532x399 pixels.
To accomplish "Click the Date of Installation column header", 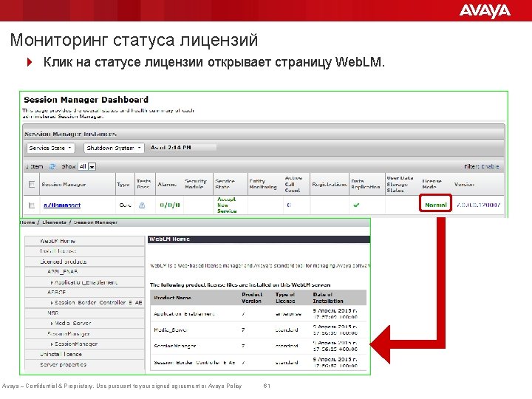I will (328, 298).
